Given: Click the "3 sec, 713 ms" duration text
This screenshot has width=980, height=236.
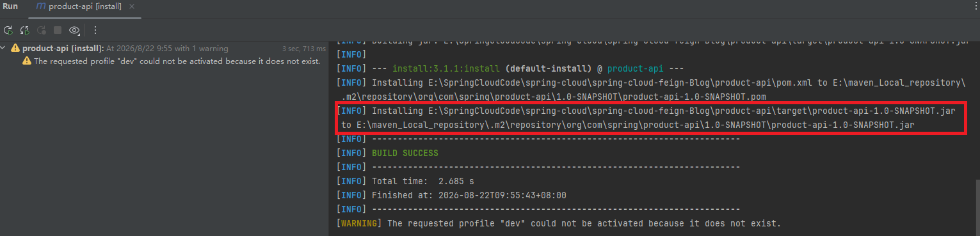Looking at the screenshot, I should (303, 49).
